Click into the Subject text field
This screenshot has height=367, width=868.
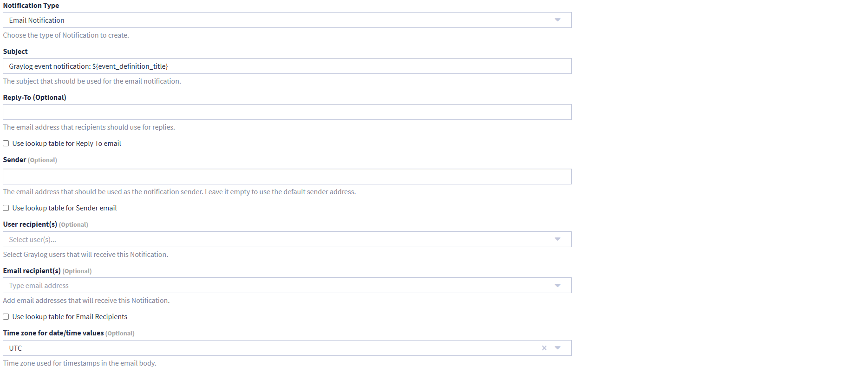click(287, 66)
